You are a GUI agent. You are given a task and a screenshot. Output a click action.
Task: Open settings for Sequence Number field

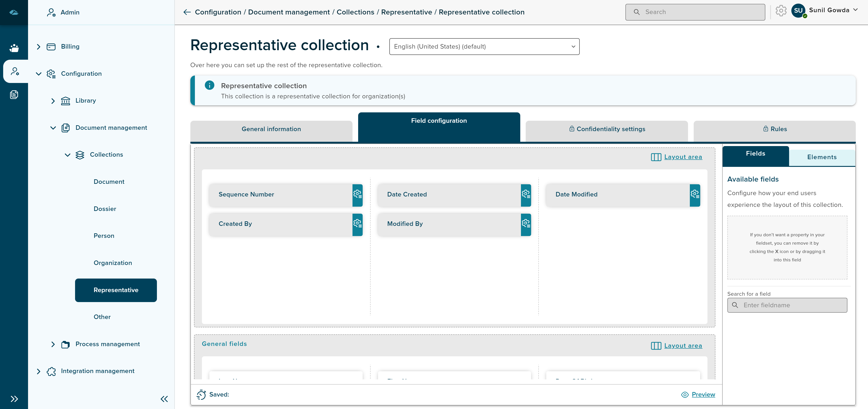click(357, 194)
